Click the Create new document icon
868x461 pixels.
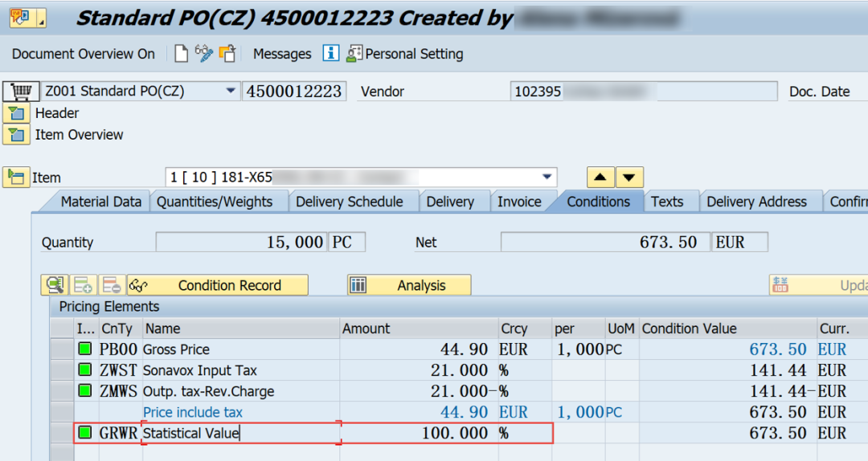pos(181,54)
